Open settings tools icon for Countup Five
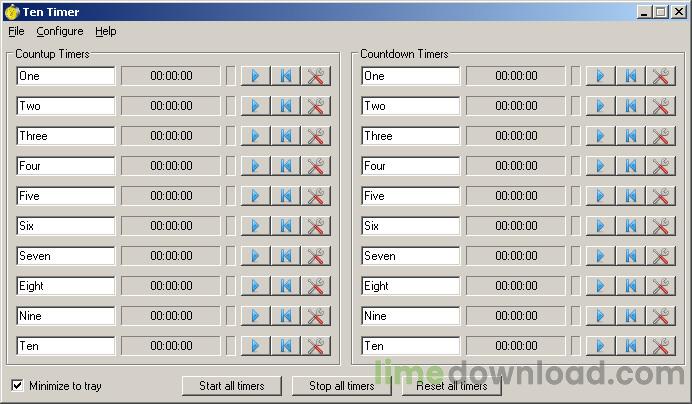Image resolution: width=692 pixels, height=404 pixels. click(316, 196)
